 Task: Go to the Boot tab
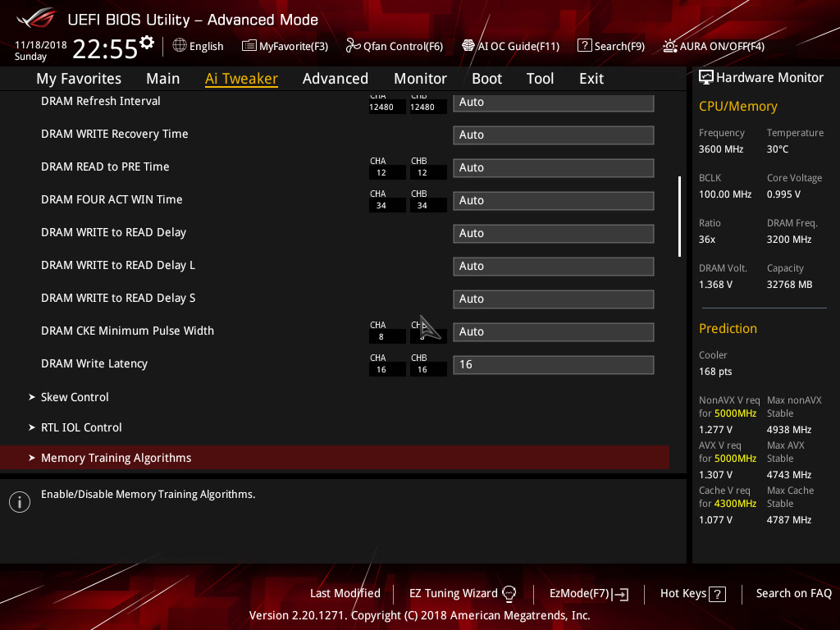coord(486,79)
